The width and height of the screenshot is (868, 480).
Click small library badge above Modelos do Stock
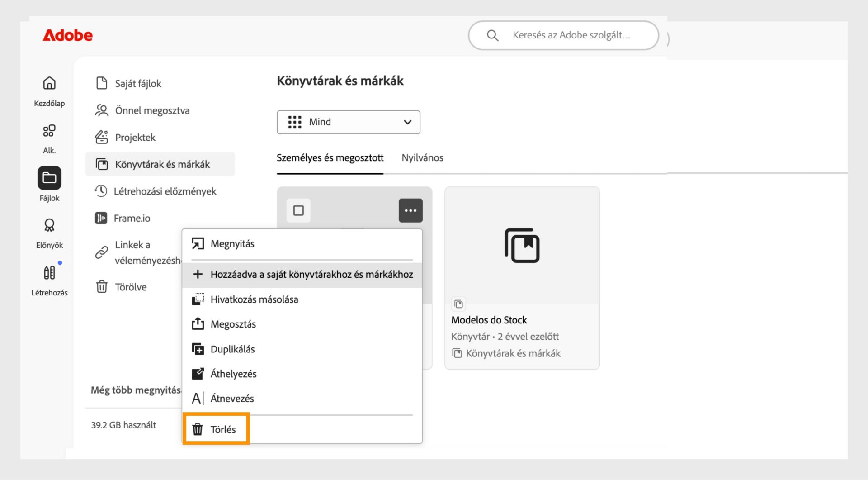[x=458, y=304]
